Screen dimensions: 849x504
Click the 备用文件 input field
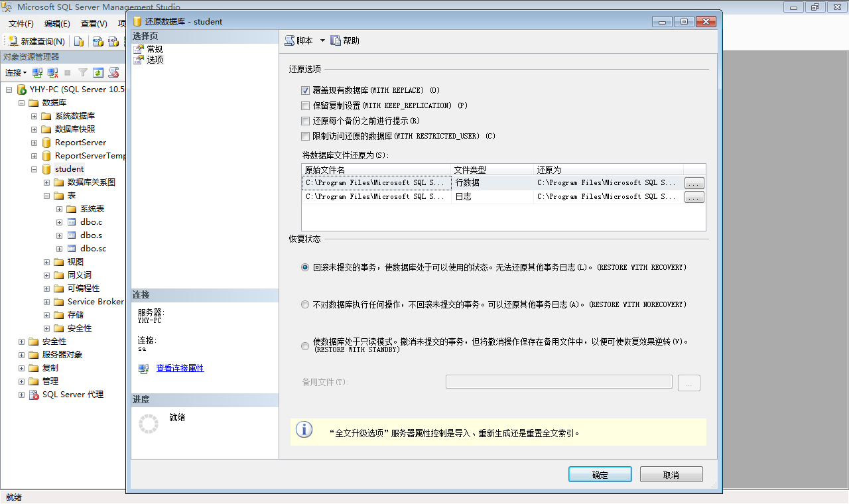coord(559,382)
